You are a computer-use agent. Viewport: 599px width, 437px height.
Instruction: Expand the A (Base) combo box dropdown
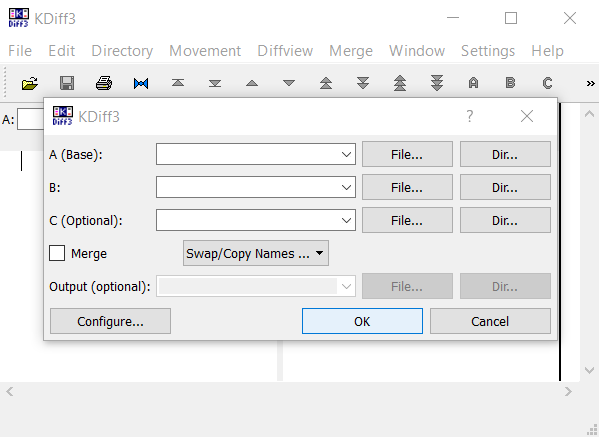(346, 154)
